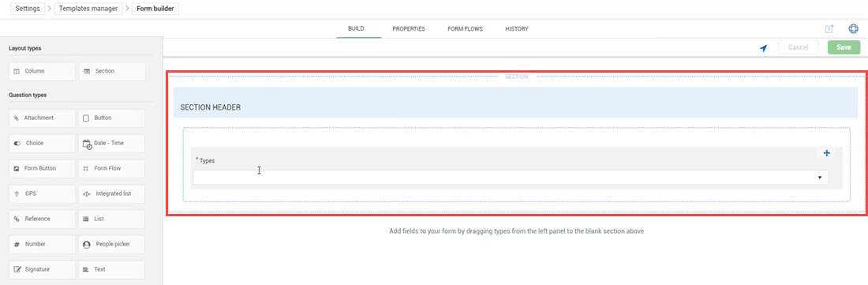Select the Form Button question type
The height and width of the screenshot is (285, 868).
point(42,169)
